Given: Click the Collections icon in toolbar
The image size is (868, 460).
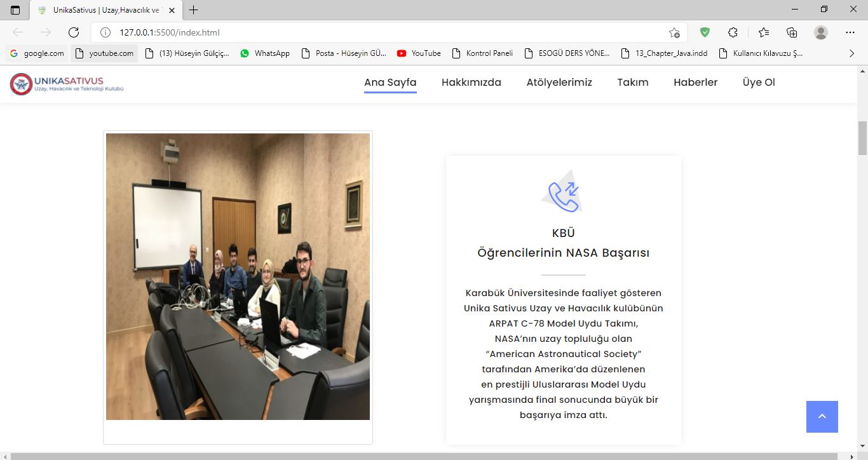Looking at the screenshot, I should tap(791, 32).
